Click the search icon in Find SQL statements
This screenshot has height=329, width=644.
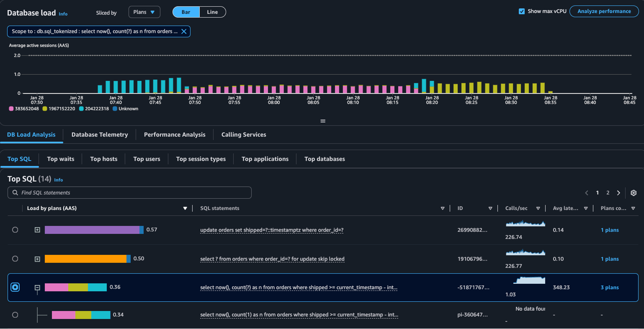tap(15, 193)
